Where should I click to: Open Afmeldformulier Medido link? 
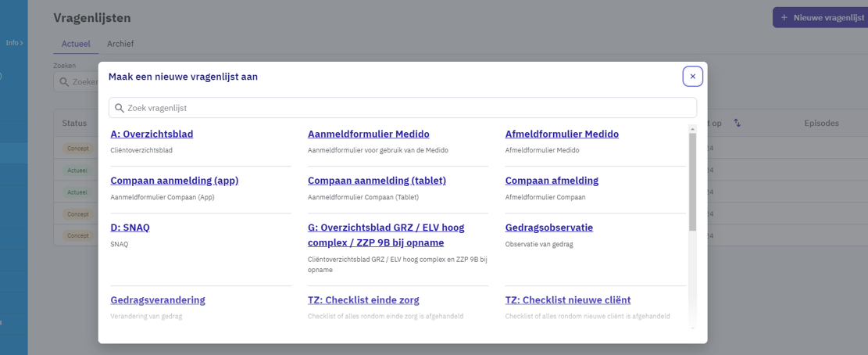pyautogui.click(x=562, y=134)
